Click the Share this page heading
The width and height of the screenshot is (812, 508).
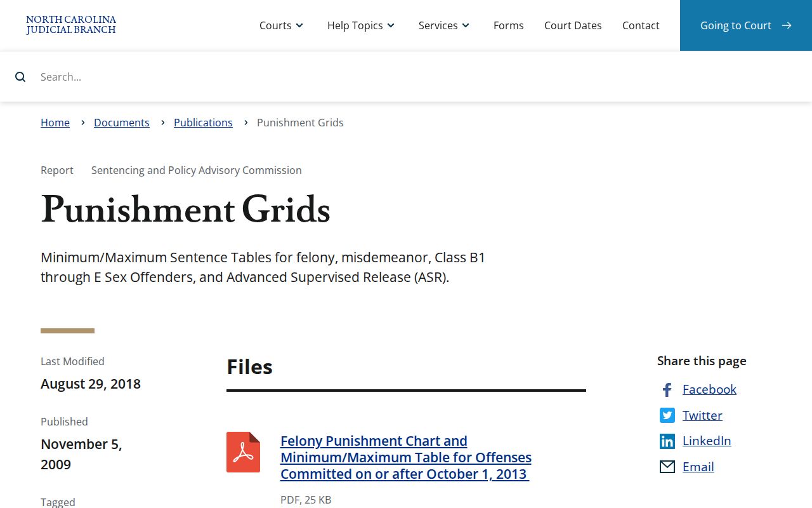point(702,361)
